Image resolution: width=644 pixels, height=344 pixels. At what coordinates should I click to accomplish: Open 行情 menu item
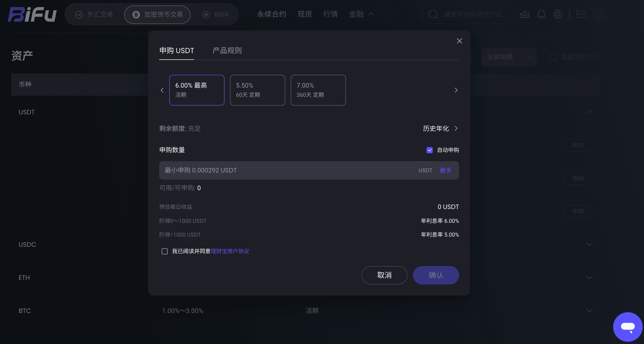point(330,14)
